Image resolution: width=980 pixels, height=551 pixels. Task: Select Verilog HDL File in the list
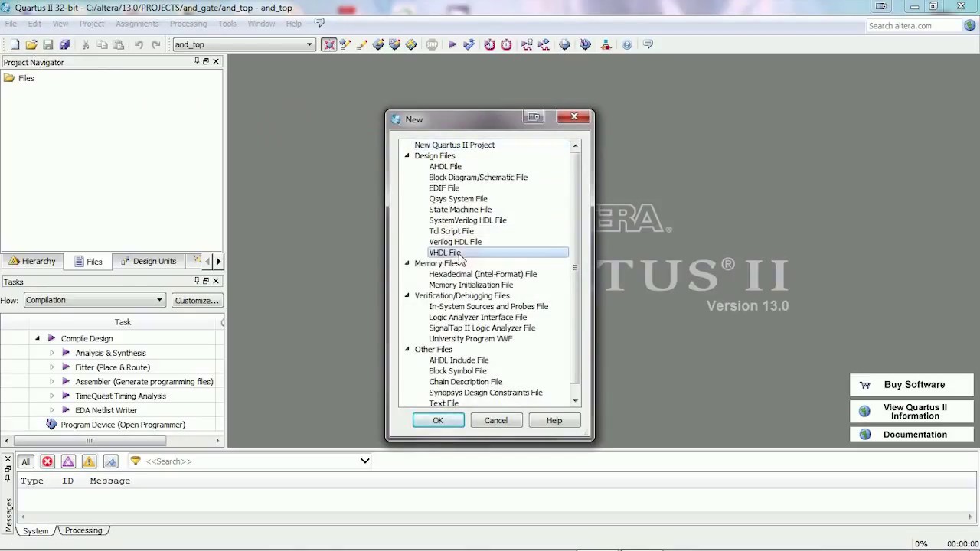(455, 242)
